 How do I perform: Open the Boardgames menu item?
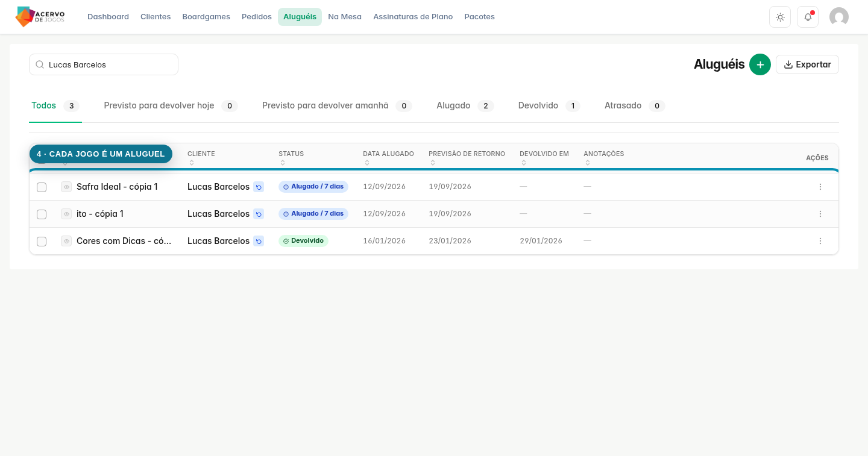pyautogui.click(x=206, y=17)
